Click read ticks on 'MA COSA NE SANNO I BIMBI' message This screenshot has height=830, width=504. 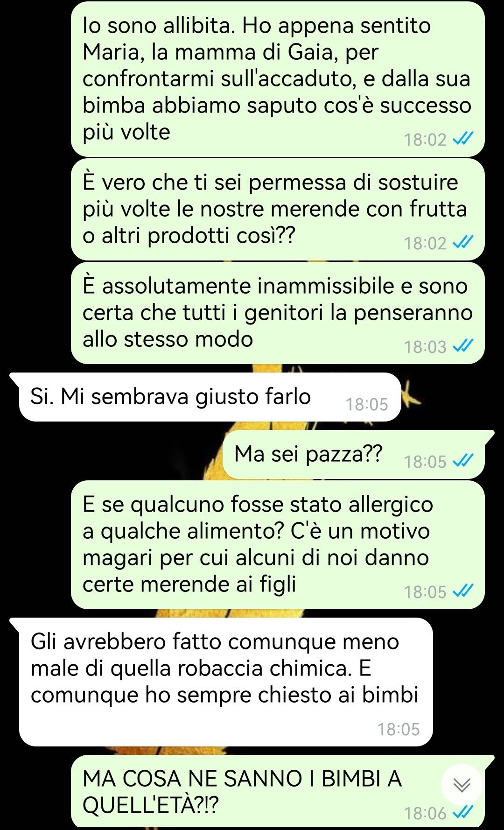(x=463, y=813)
